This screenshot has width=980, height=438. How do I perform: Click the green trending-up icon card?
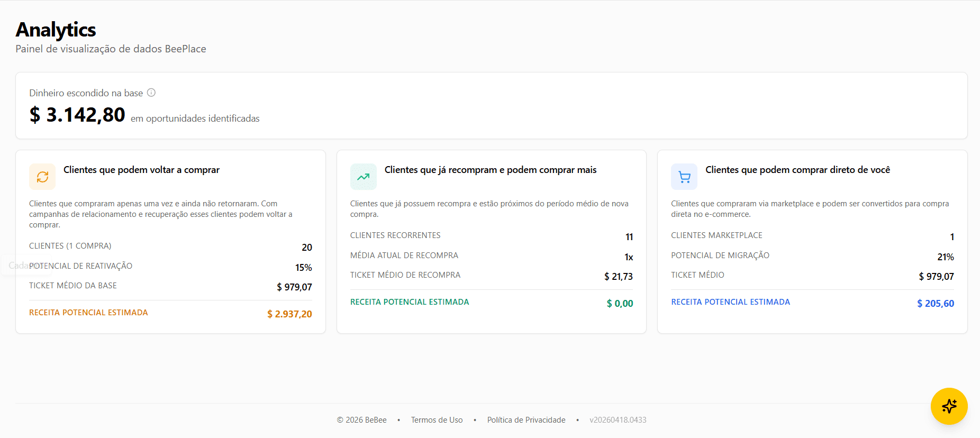click(x=364, y=177)
